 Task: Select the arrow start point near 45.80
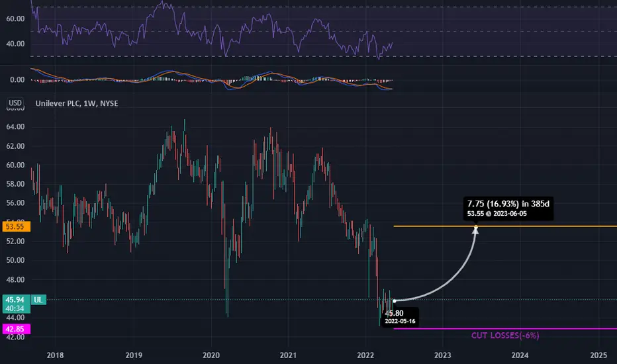click(395, 301)
